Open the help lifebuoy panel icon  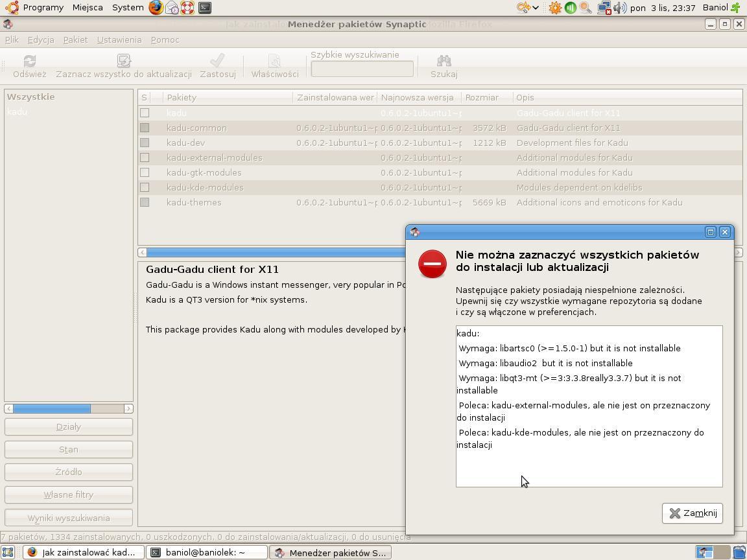pos(187,8)
